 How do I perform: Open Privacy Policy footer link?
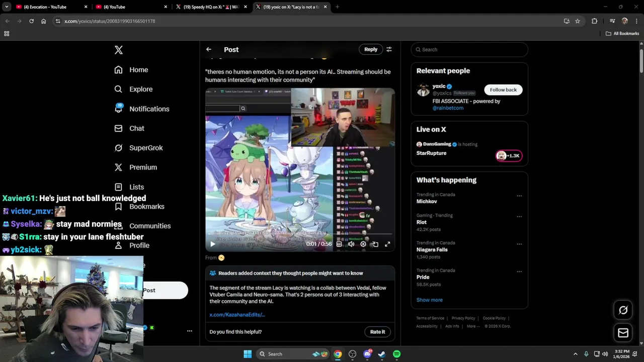tap(463, 318)
